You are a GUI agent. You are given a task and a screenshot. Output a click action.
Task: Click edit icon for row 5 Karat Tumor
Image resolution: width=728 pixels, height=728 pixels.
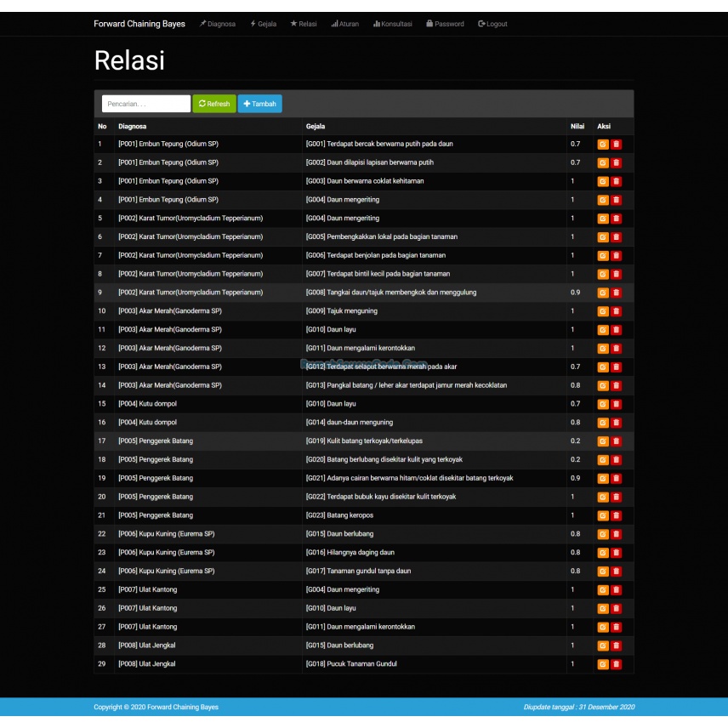[x=603, y=219]
